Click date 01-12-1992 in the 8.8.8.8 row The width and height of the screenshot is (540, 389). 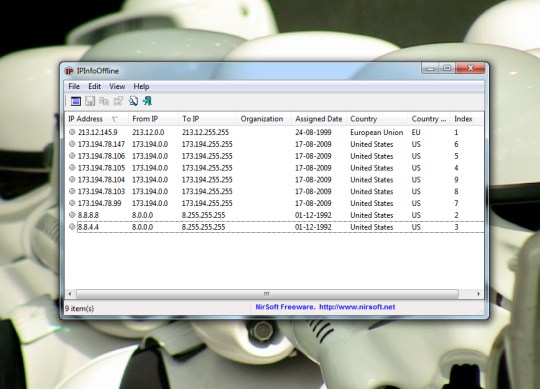pyautogui.click(x=313, y=215)
